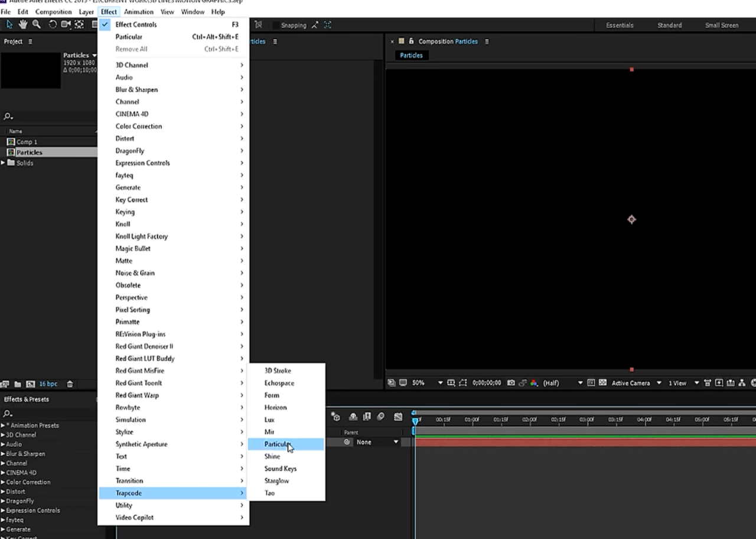Image resolution: width=756 pixels, height=539 pixels.
Task: Open Parent None dropdown in timeline
Action: pos(377,442)
